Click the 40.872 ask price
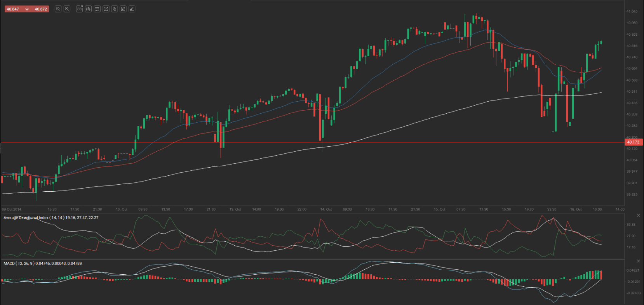The height and width of the screenshot is (305, 644). click(x=41, y=9)
